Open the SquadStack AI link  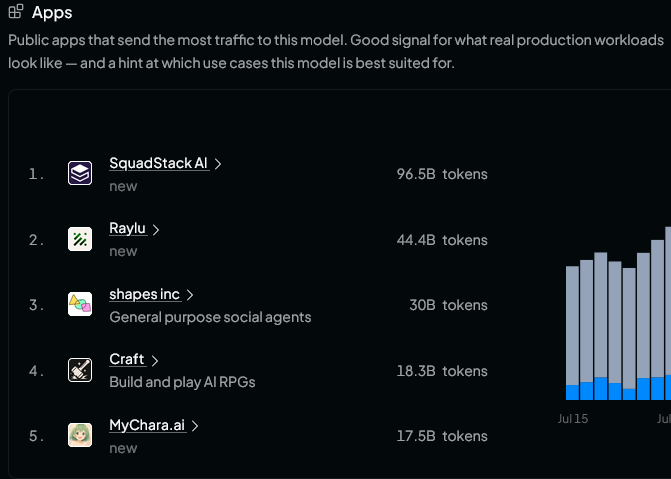click(158, 163)
